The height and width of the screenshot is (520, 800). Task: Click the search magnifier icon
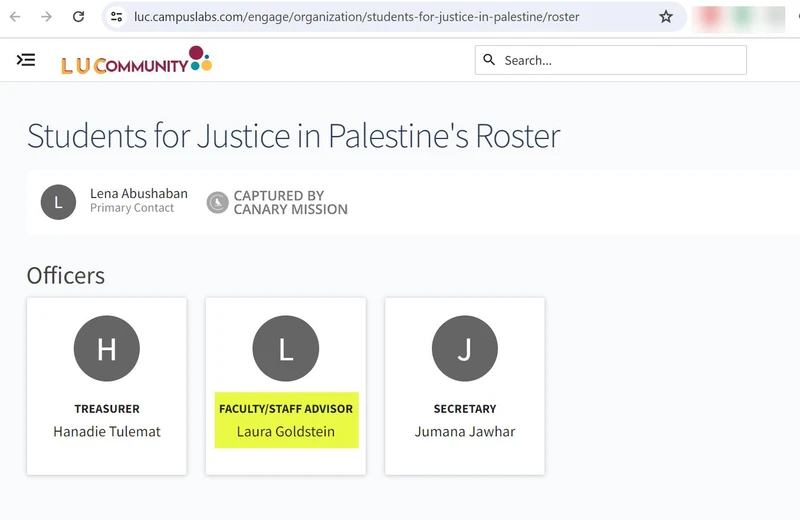tap(489, 60)
